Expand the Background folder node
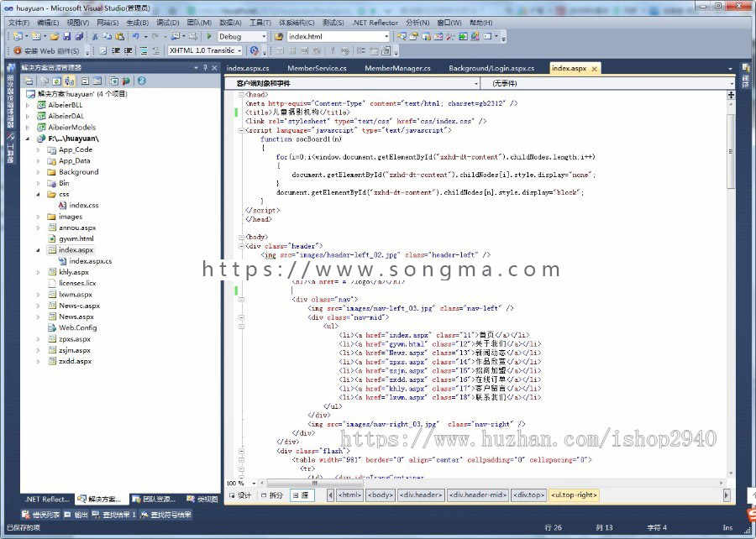Image resolution: width=756 pixels, height=539 pixels. pyautogui.click(x=38, y=172)
